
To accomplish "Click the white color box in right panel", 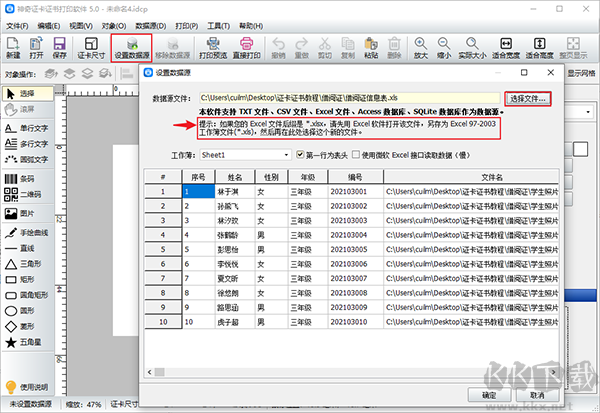I will [580, 149].
